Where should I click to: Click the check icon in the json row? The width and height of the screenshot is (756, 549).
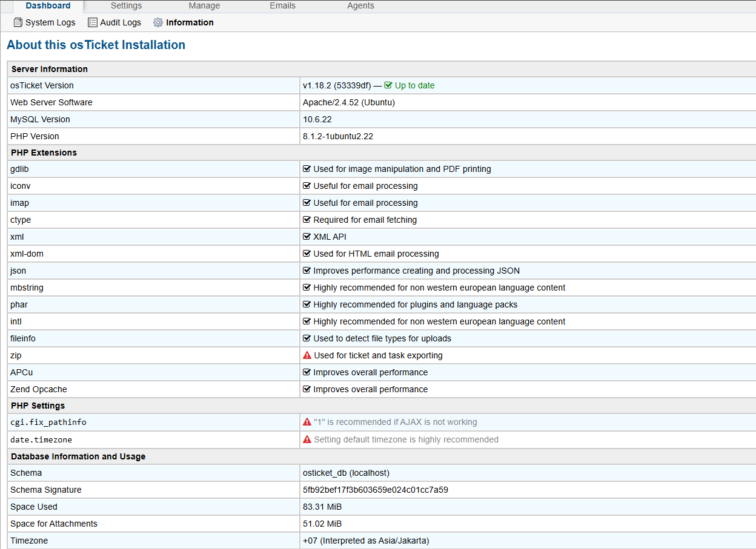point(307,271)
